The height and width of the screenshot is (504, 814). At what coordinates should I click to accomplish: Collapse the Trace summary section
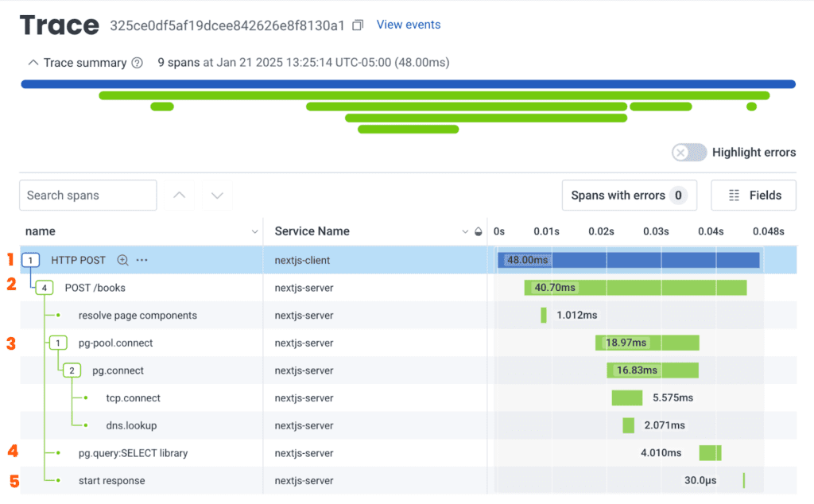coord(33,63)
